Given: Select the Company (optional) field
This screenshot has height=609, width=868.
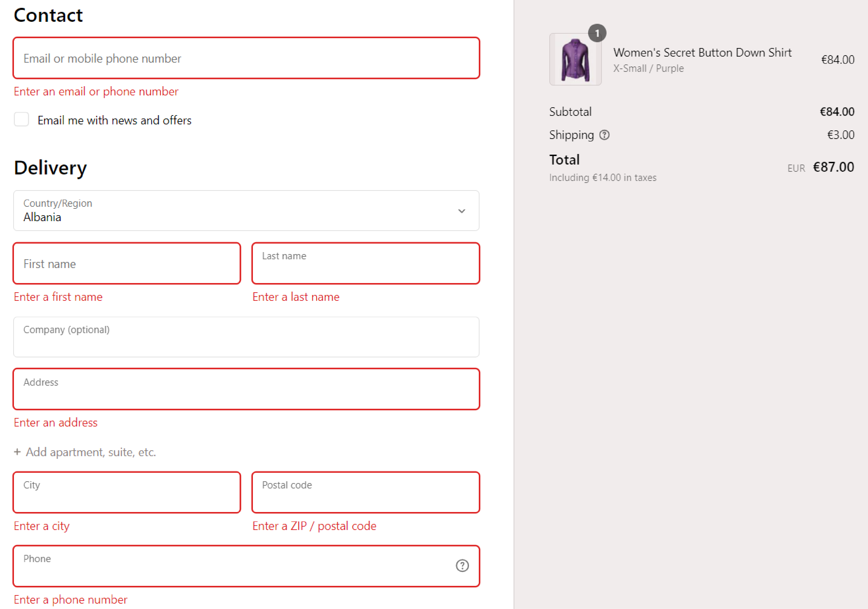Looking at the screenshot, I should [x=246, y=337].
